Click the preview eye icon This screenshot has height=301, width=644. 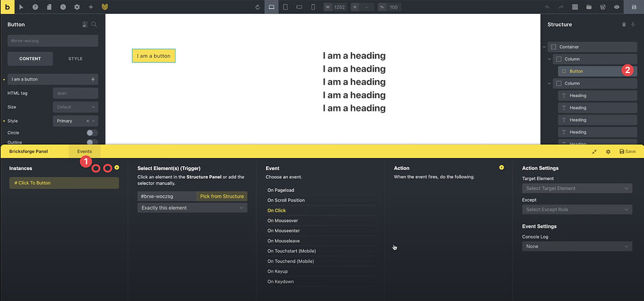click(616, 7)
